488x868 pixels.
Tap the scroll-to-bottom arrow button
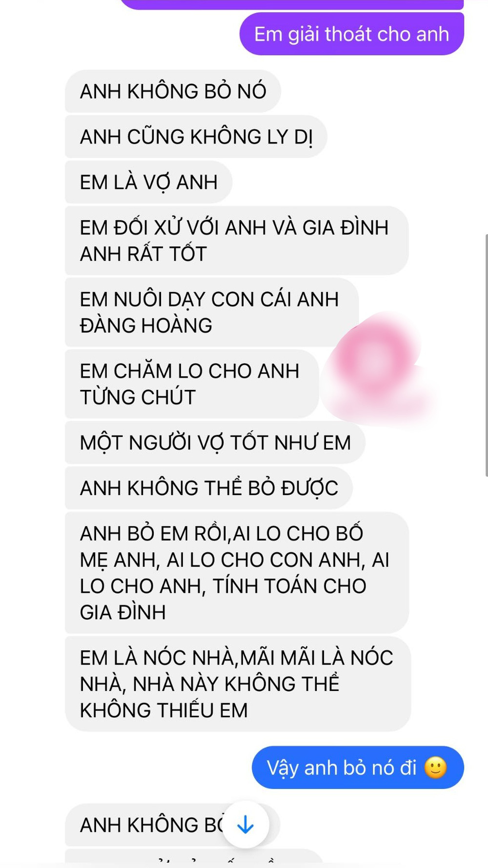245,825
